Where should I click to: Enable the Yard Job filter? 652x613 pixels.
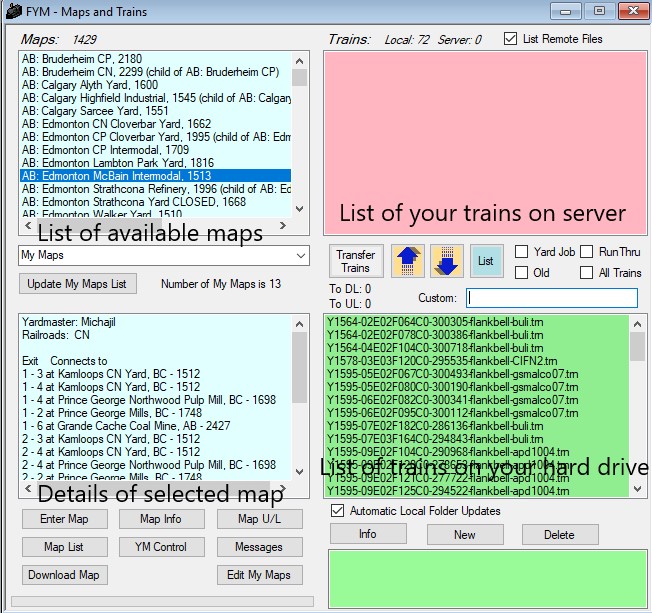click(521, 252)
